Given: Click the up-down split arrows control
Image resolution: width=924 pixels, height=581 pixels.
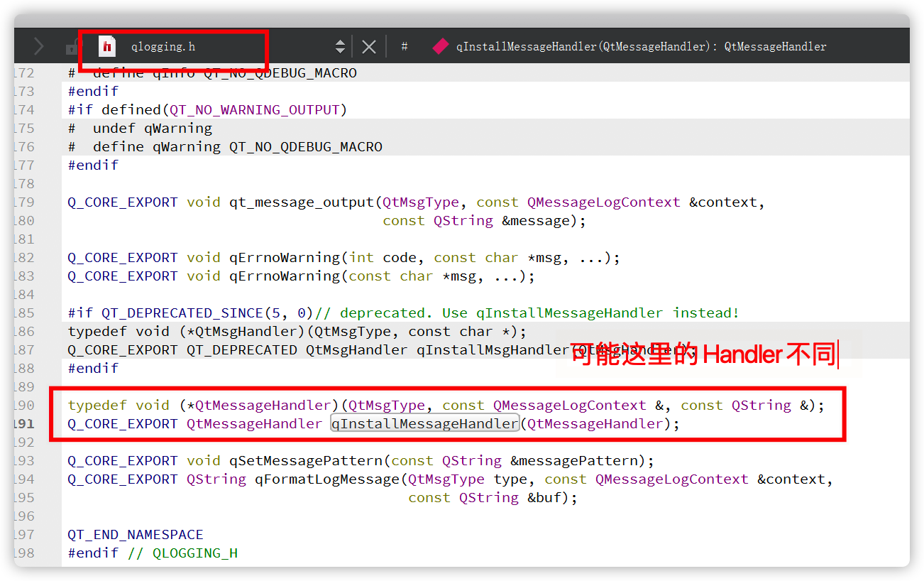Looking at the screenshot, I should pos(340,45).
